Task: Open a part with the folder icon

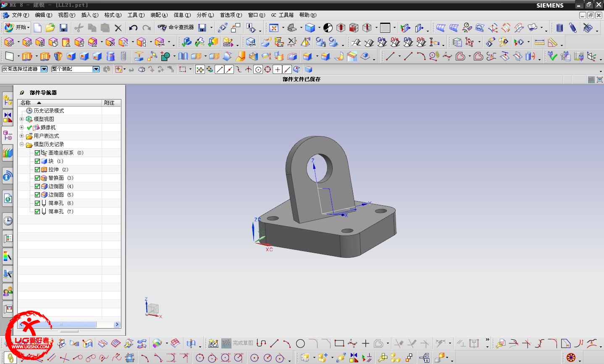Action: [x=50, y=28]
